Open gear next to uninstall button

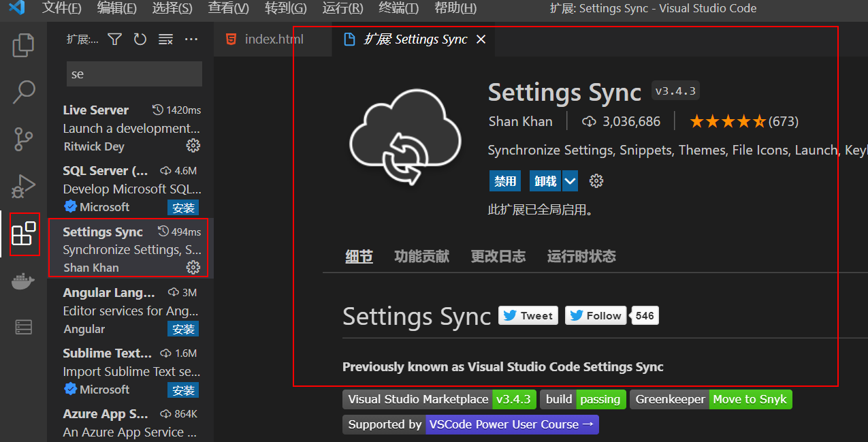pyautogui.click(x=596, y=181)
